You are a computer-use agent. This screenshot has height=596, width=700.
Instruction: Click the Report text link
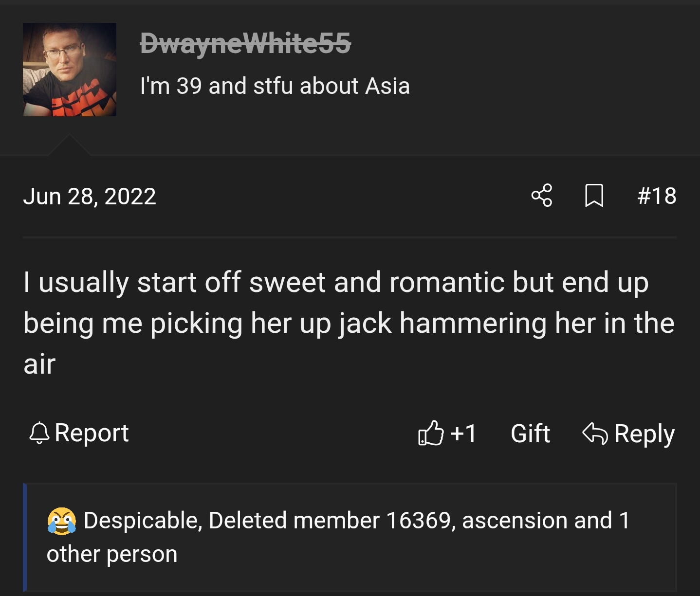click(x=92, y=433)
